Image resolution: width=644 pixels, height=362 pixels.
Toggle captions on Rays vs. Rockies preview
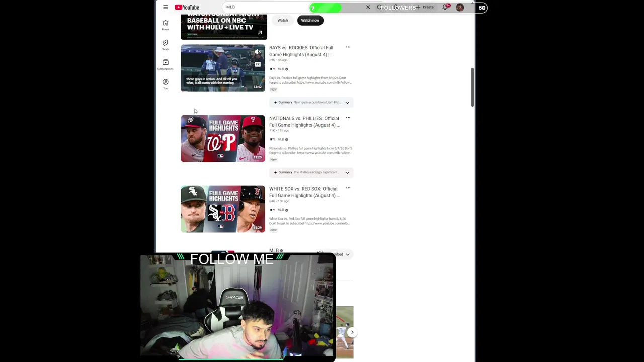[x=258, y=64]
